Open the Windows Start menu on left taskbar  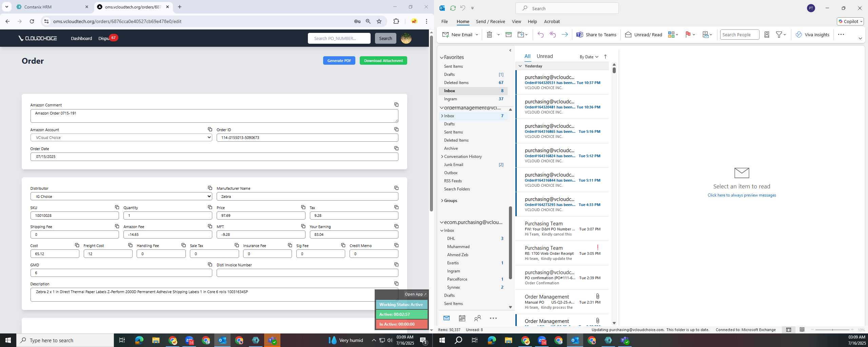[8, 340]
